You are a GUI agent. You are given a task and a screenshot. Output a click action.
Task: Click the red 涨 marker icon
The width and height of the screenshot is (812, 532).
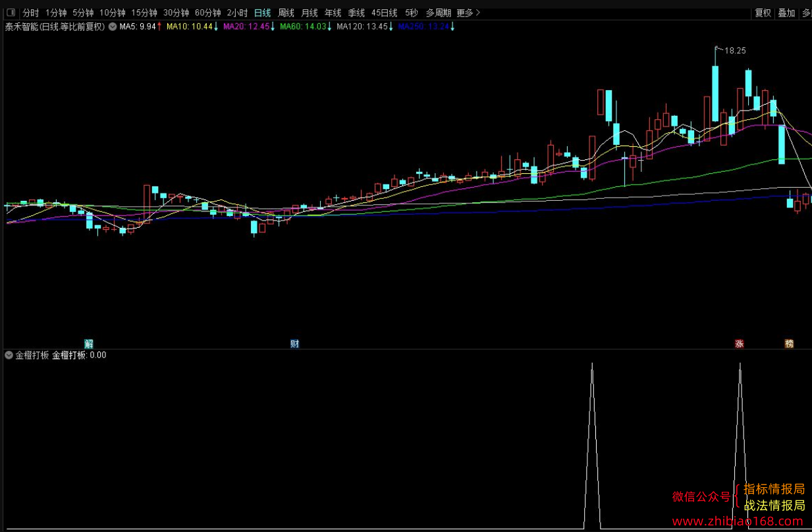click(740, 344)
